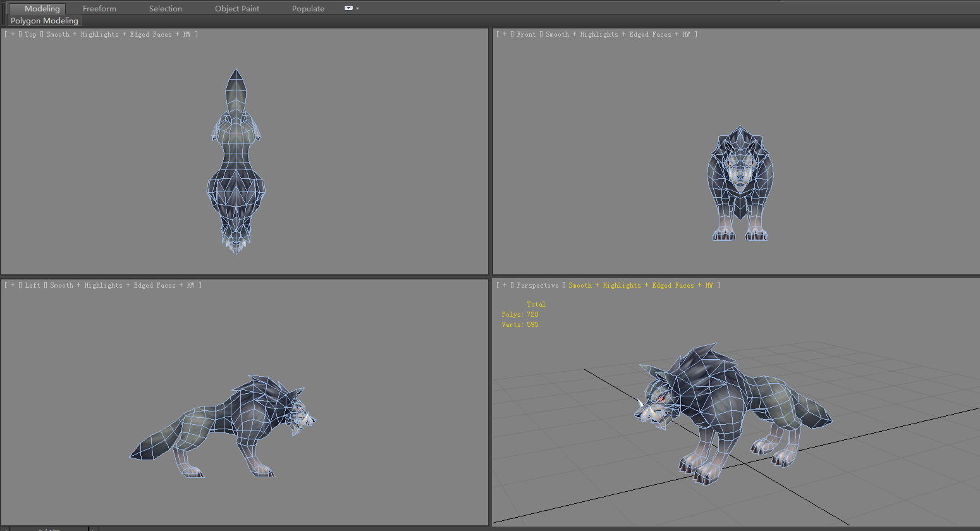This screenshot has height=531, width=980.
Task: Open the Front viewport shading label menu
Action: click(x=622, y=34)
